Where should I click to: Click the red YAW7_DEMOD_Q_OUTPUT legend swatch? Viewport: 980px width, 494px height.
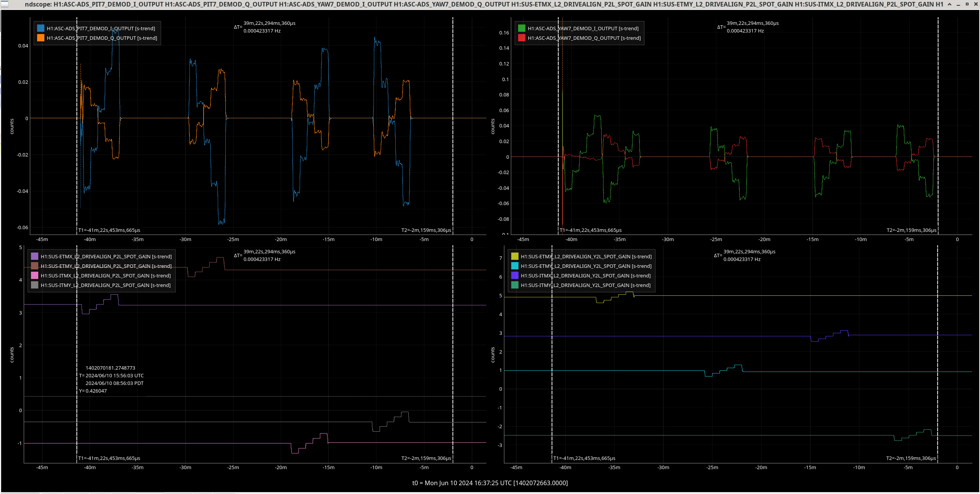pos(522,38)
